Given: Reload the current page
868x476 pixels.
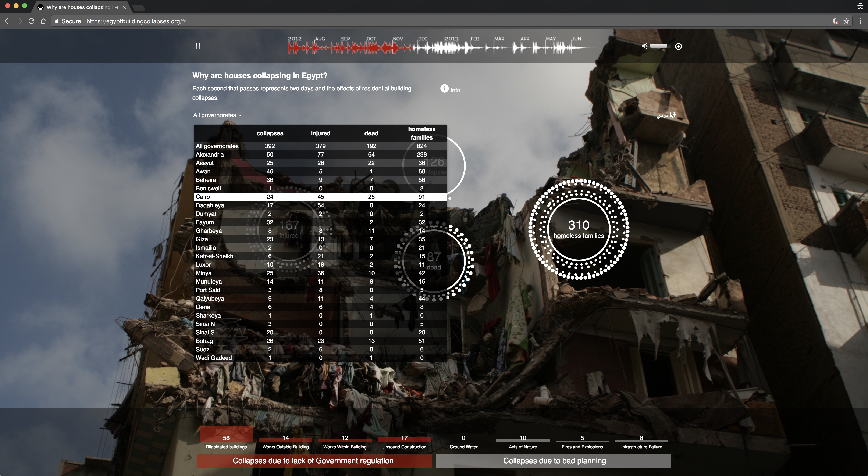Looking at the screenshot, I should point(31,21).
